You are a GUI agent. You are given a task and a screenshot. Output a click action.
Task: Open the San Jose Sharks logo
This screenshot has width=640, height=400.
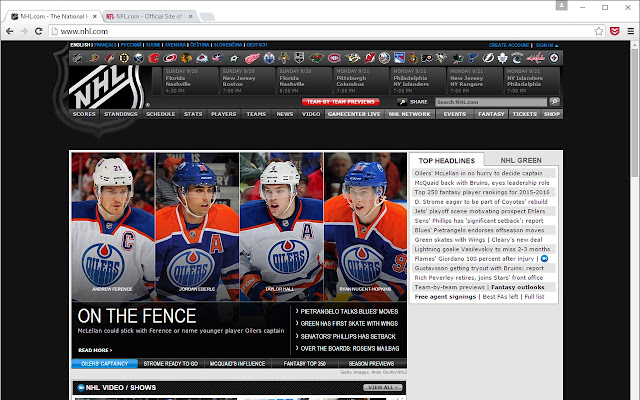[x=457, y=58]
